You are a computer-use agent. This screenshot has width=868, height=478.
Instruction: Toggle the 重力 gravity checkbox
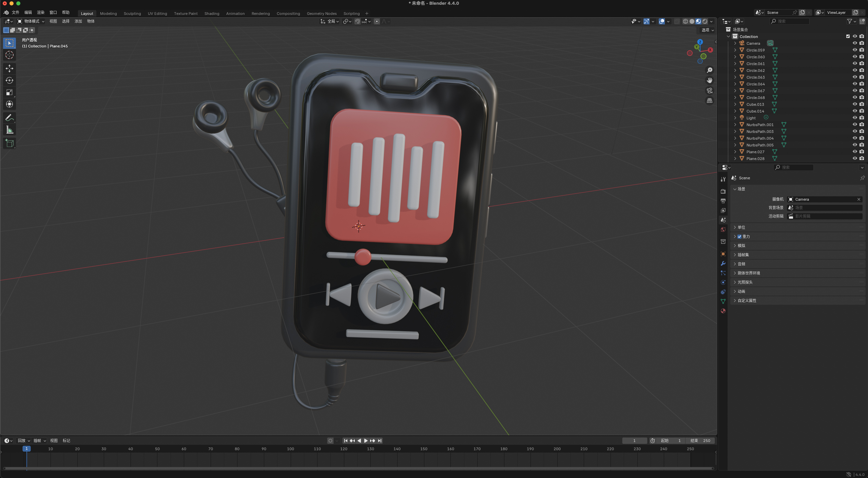tap(739, 236)
